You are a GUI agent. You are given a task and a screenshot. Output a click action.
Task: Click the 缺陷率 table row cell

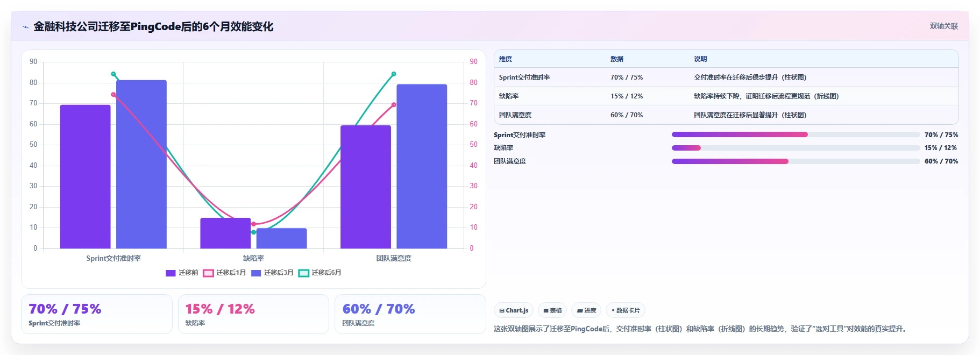pos(509,96)
